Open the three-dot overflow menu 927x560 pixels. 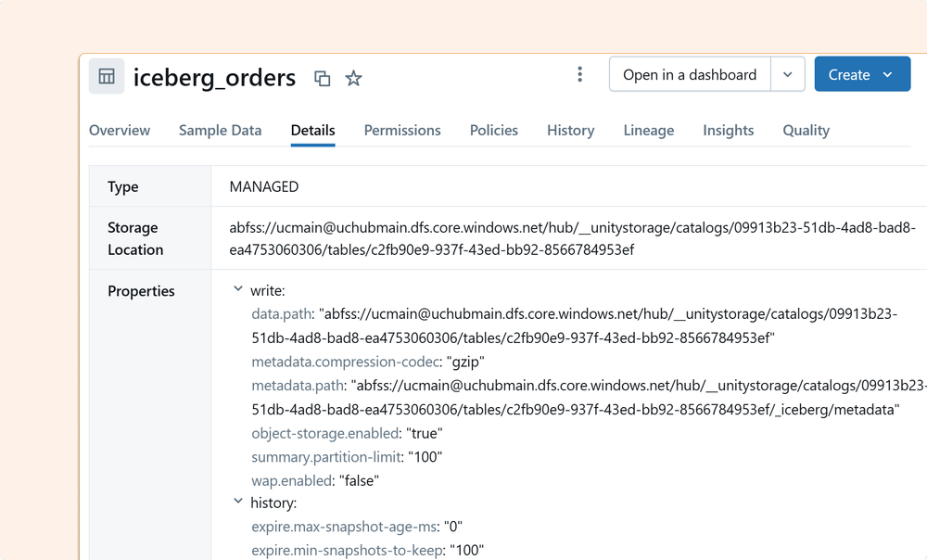pos(579,73)
